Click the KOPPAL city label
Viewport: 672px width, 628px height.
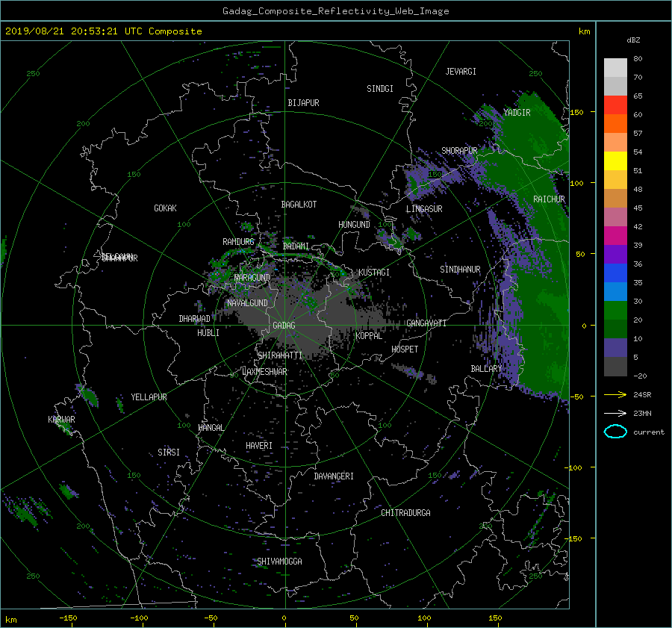[x=369, y=335]
